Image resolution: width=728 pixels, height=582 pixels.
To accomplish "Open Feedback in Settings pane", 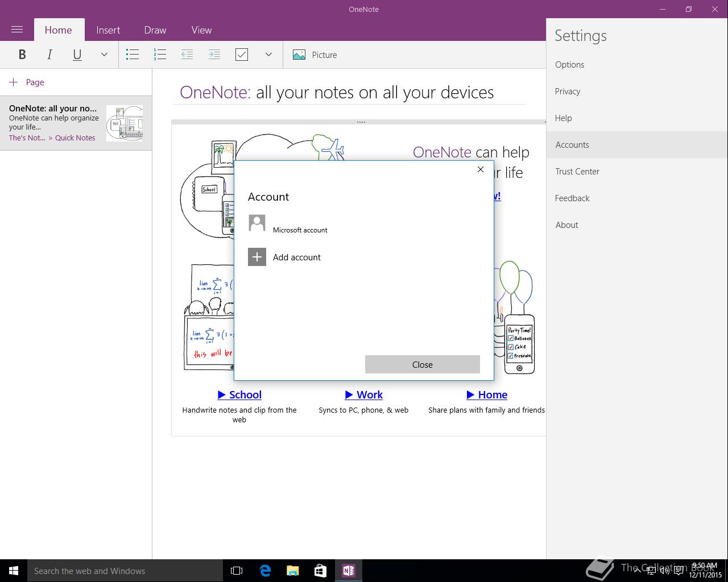I will 637,198.
